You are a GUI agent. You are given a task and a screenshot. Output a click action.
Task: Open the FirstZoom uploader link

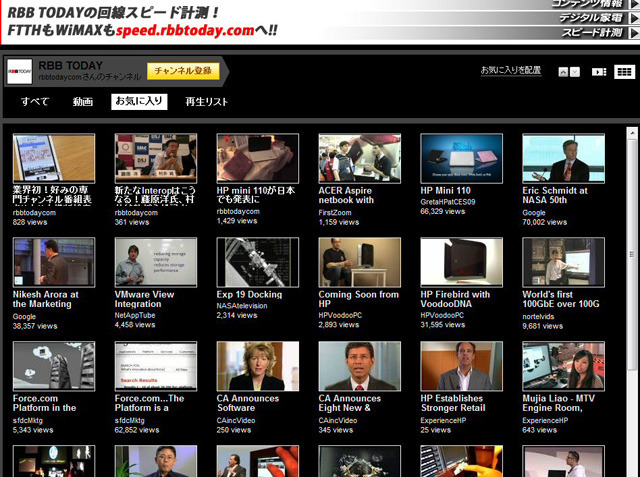335,213
